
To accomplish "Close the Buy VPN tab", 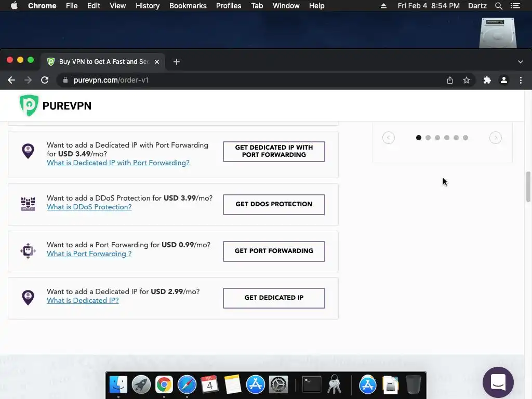I will 157,62.
